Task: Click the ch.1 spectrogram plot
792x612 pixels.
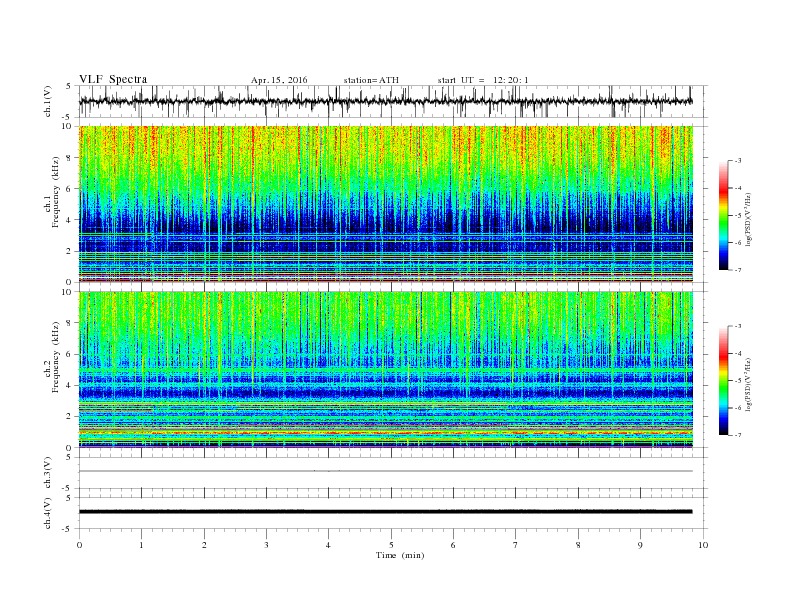Action: click(x=385, y=204)
